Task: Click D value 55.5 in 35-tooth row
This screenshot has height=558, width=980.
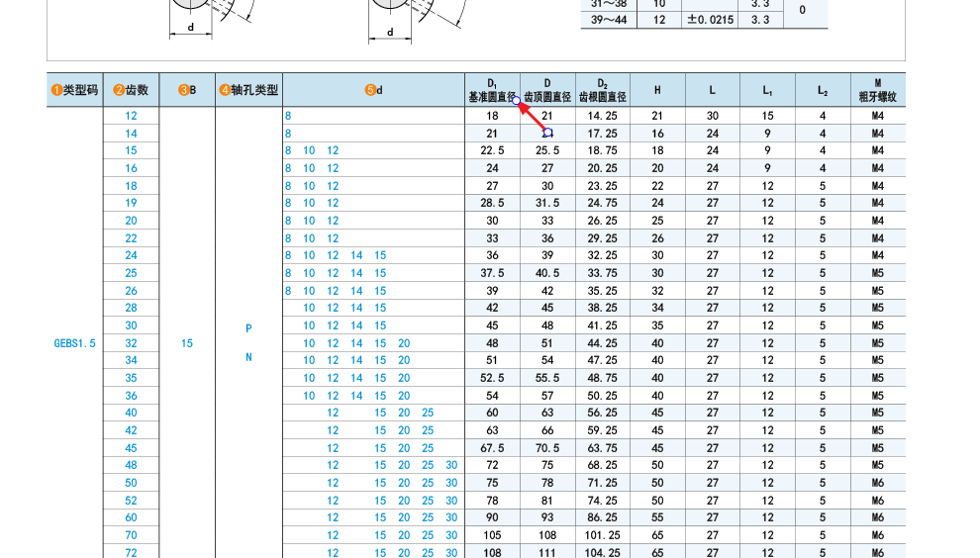Action: point(547,378)
